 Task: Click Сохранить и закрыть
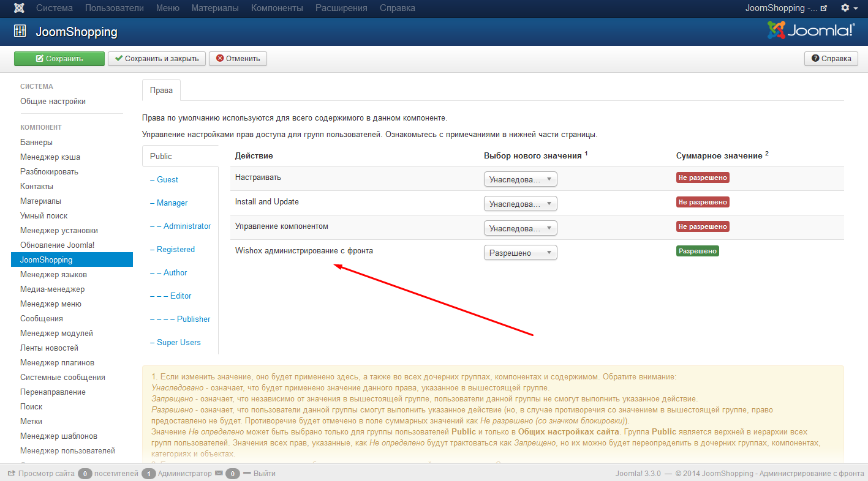[x=157, y=59]
